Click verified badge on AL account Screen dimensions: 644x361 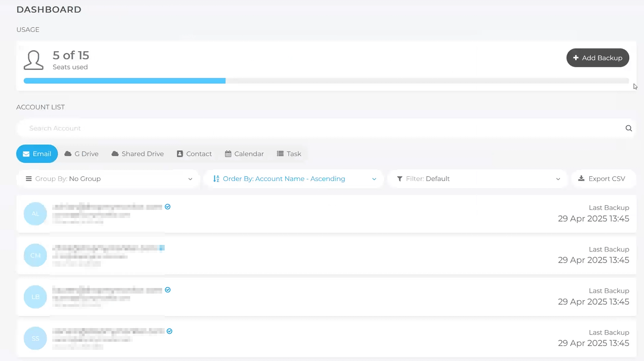pos(168,207)
